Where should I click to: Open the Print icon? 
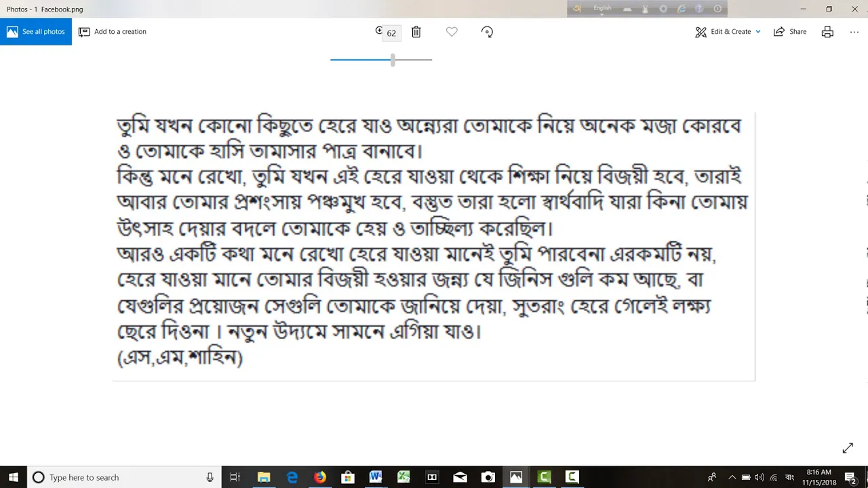827,32
